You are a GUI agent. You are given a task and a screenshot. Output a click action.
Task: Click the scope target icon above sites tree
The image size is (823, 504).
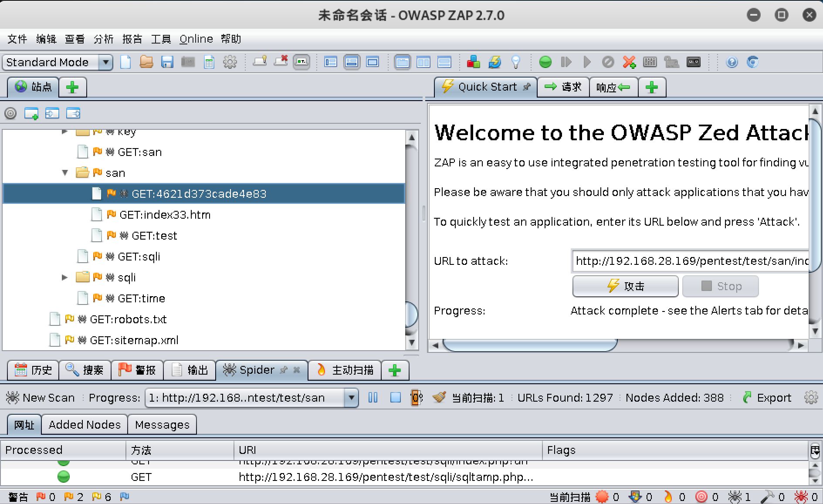coord(10,113)
